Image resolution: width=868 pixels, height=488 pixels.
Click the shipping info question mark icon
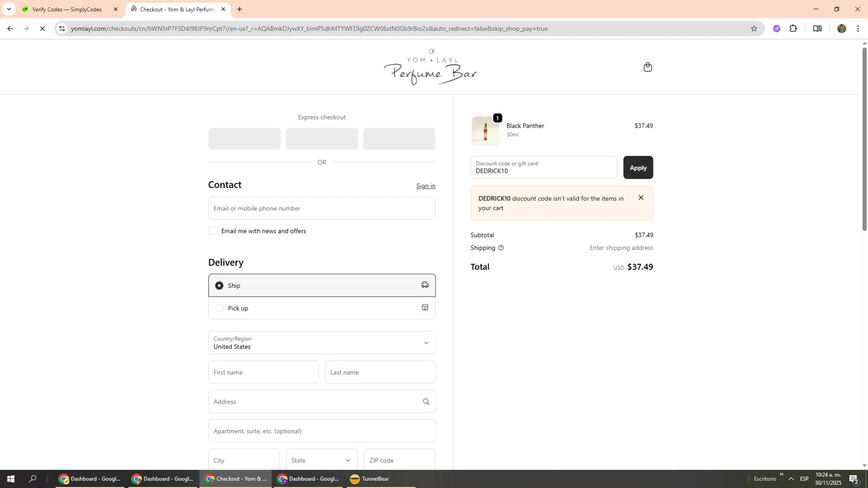[501, 247]
